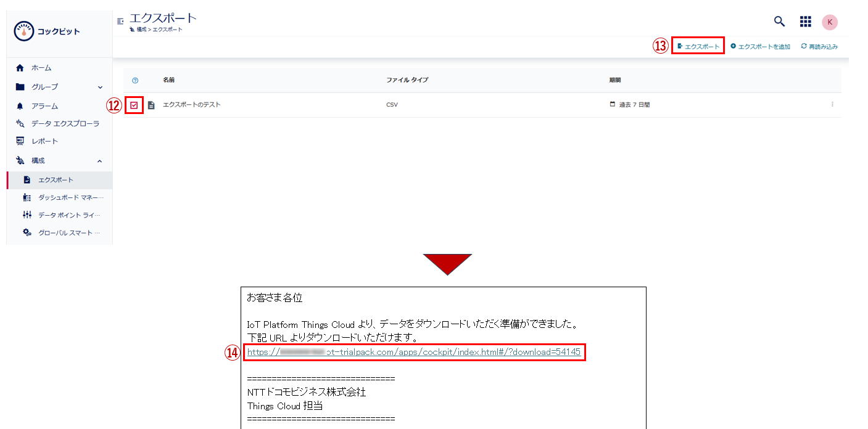Open データ エクスプローラ from the sidebar icon

tap(20, 123)
